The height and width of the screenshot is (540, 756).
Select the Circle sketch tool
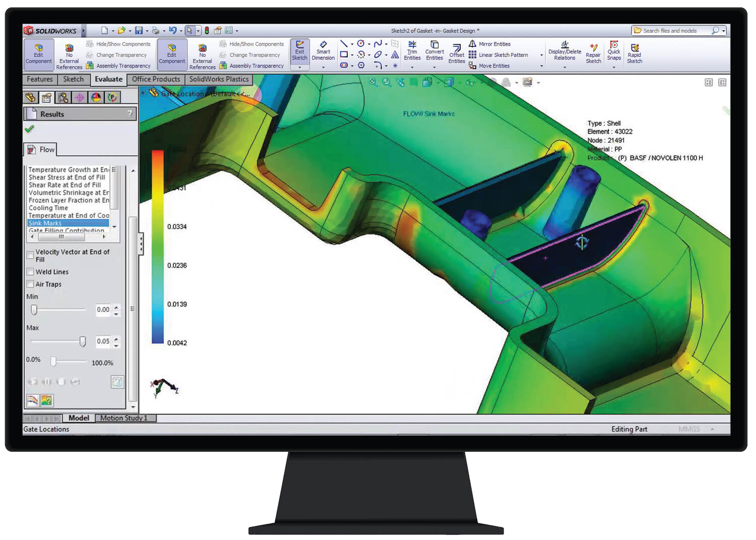[361, 44]
